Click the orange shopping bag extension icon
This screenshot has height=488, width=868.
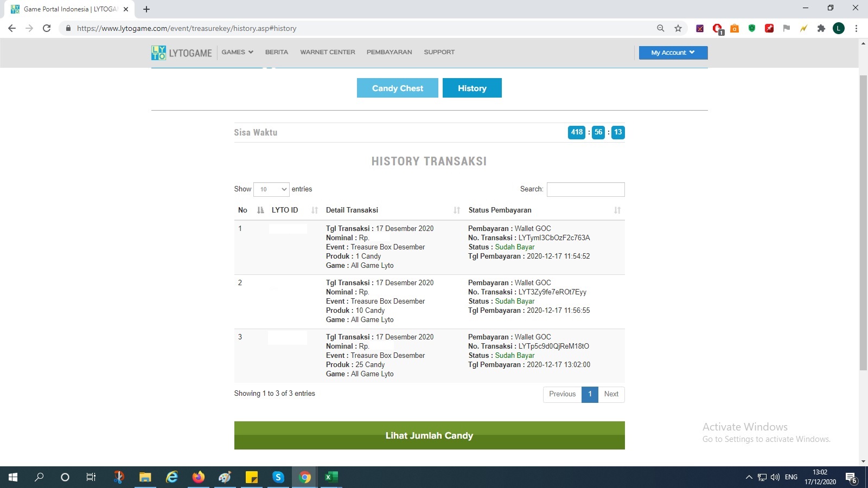(735, 28)
